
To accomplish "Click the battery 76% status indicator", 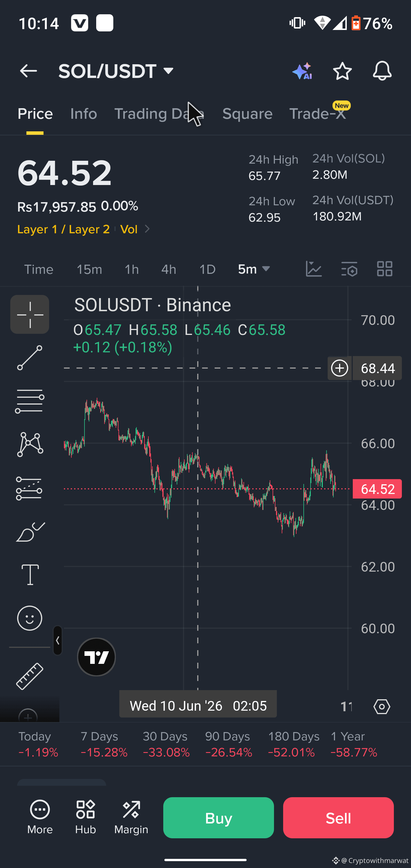I will (372, 24).
